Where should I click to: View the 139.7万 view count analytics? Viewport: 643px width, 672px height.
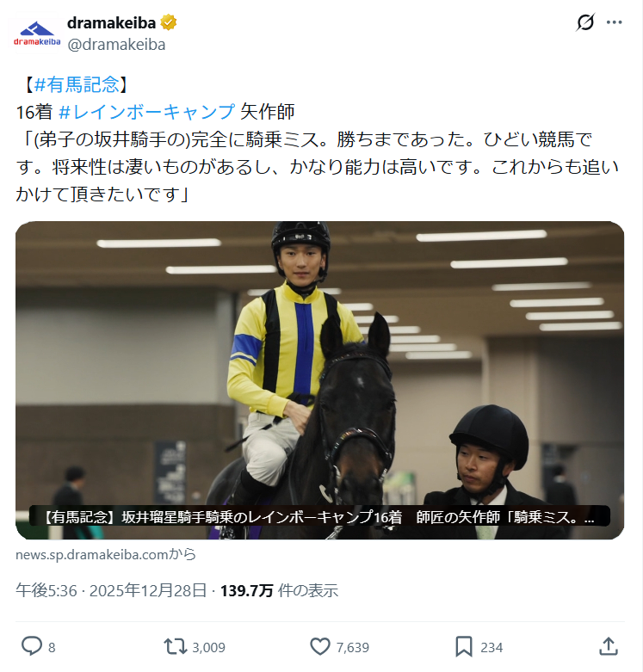click(x=279, y=590)
